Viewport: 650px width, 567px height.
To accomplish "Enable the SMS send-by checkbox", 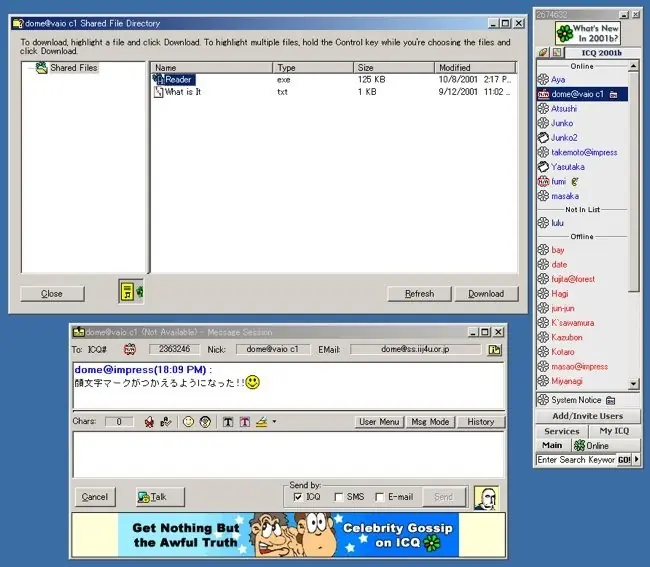I will (x=339, y=497).
